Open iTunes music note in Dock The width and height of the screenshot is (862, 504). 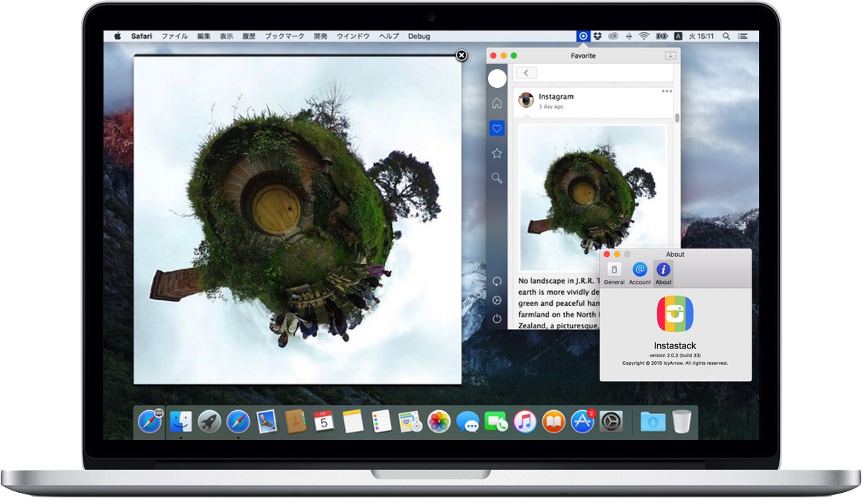click(525, 422)
